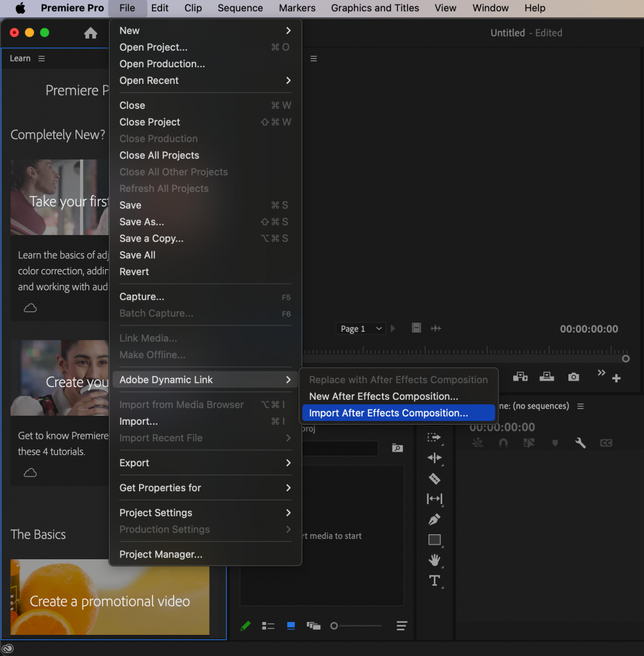
Task: Click the Export Frame camera icon
Action: (573, 377)
